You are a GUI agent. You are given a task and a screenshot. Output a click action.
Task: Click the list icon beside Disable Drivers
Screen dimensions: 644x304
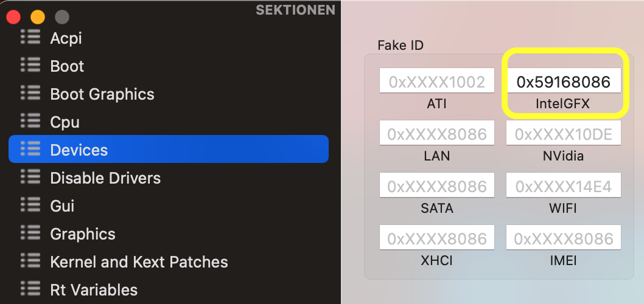pos(30,177)
